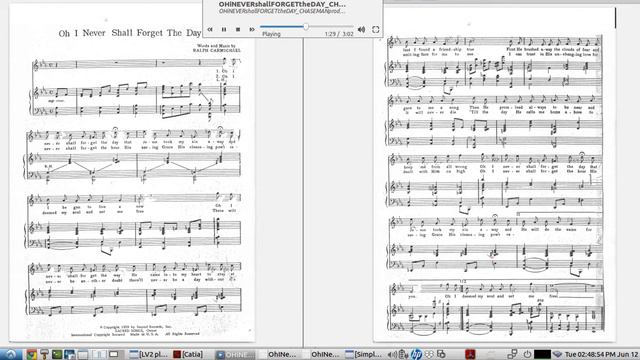Switch to the LV2 pl... taskbar window

tap(149, 354)
